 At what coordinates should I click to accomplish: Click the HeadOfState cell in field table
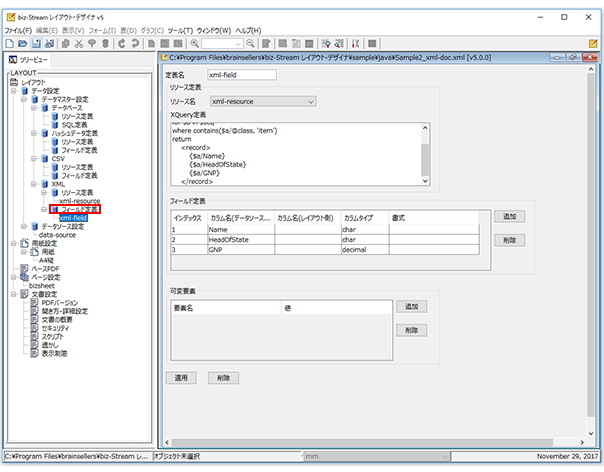pos(241,240)
